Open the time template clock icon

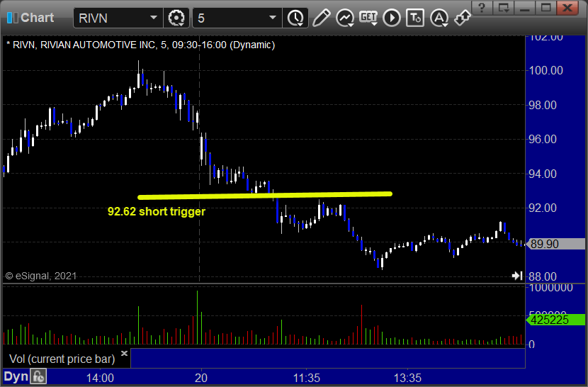pyautogui.click(x=295, y=18)
